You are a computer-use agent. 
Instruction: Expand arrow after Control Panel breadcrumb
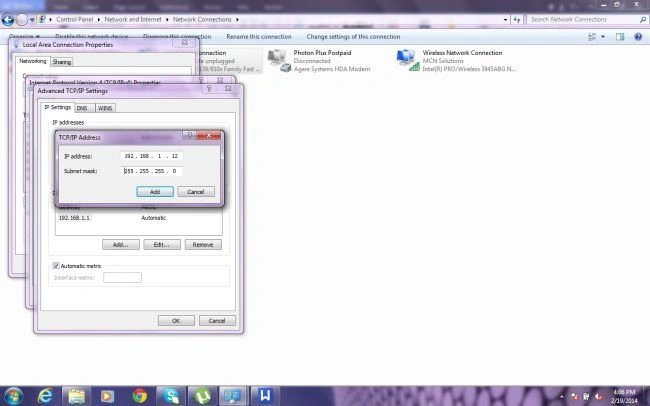99,19
